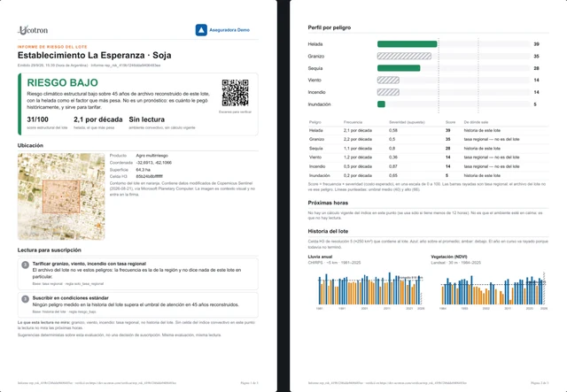Viewport: 567px width, 392px height.
Task: Click the orange 'INFORME DE RIESGO DEL LOTE' label
Action: (x=52, y=47)
